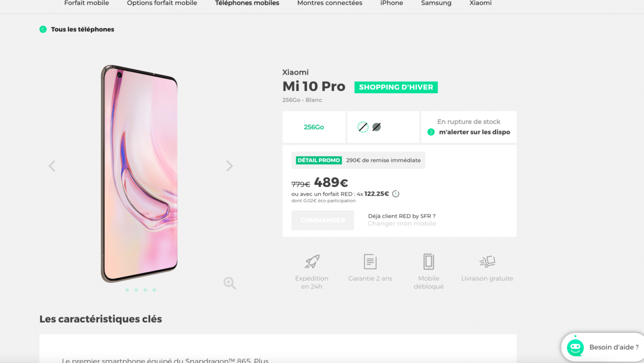Click the rocket expedition icon

[312, 262]
